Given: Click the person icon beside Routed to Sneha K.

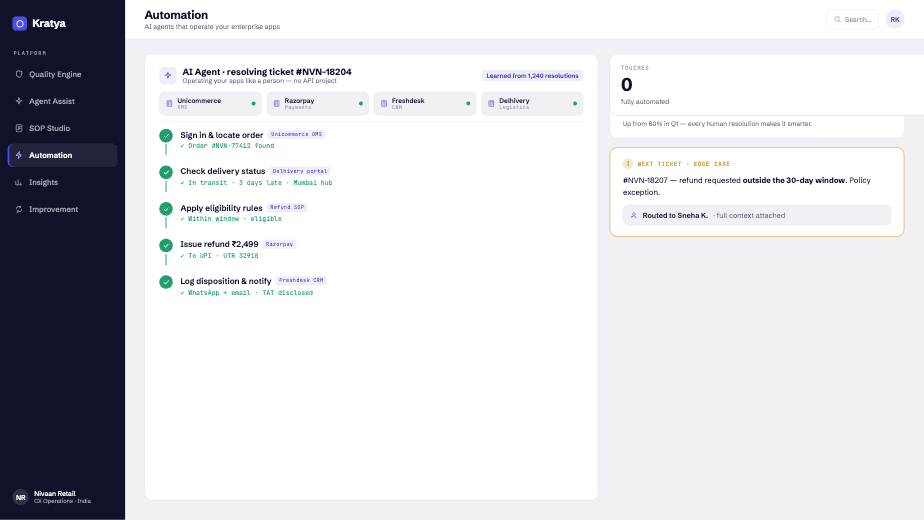Looking at the screenshot, I should coord(633,215).
